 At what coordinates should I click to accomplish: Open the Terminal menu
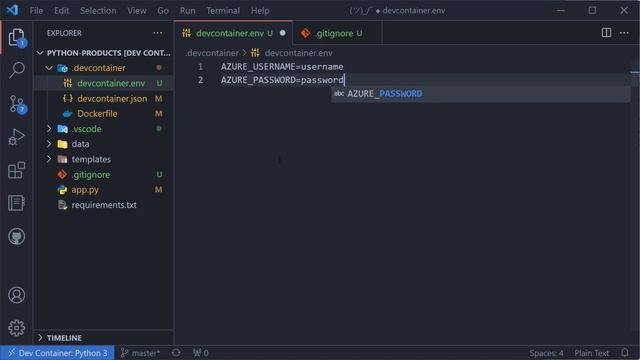point(223,11)
